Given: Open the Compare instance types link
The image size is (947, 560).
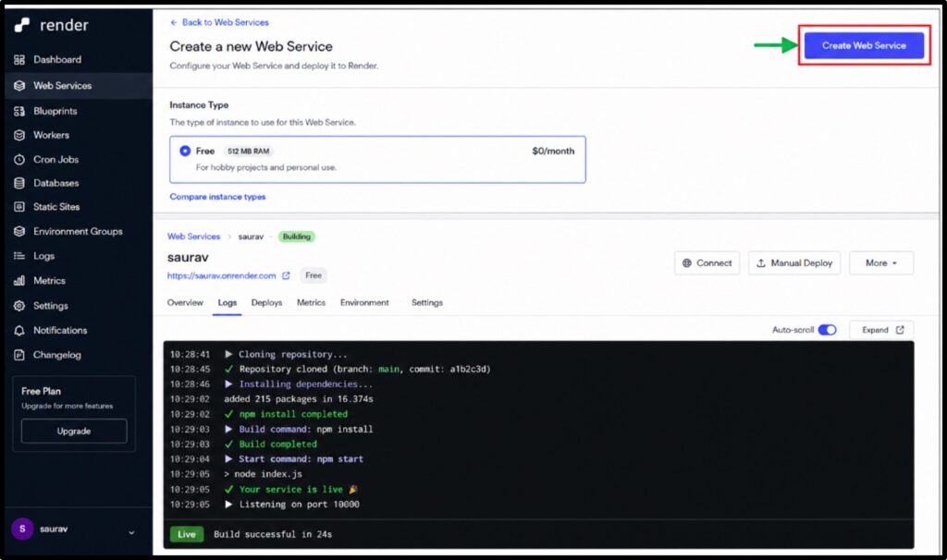Looking at the screenshot, I should [217, 197].
